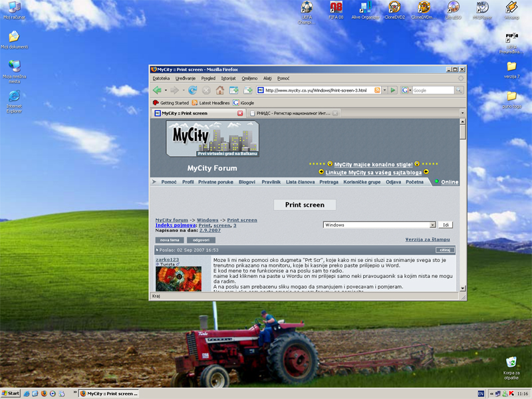Open Moji dokumenti folder icon
Viewport: 532px width, 399px height.
pyautogui.click(x=14, y=40)
